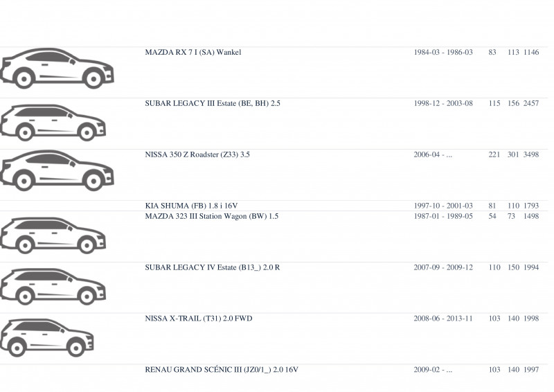
Task: Click the coupe icon beside NISSA 350 Z Roadster
Action: tap(57, 171)
